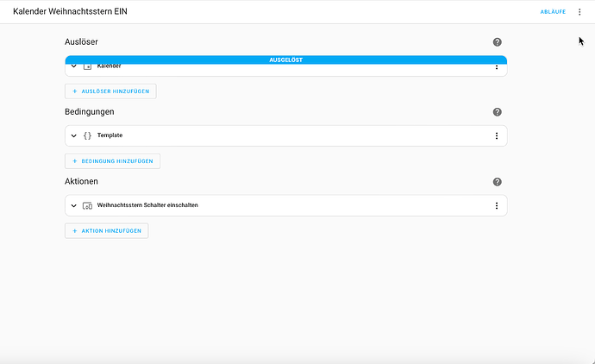Select the Template condition row label

pos(110,135)
